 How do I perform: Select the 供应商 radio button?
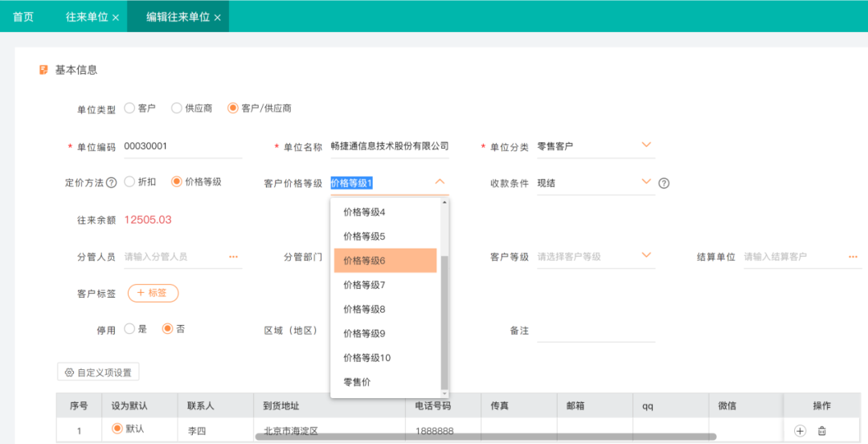(177, 108)
